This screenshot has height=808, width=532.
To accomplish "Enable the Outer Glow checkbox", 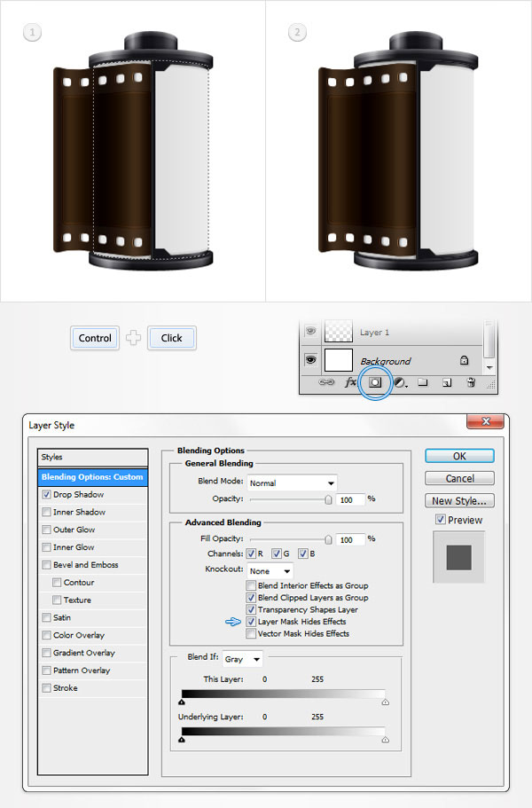I will 46,530.
